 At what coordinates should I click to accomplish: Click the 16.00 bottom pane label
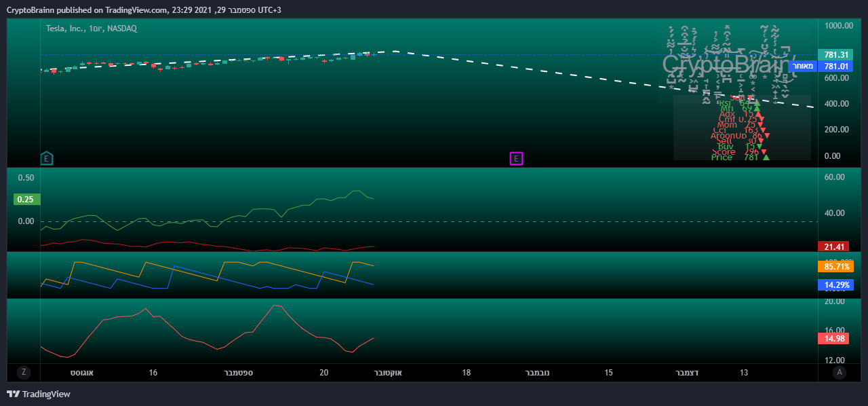[835, 331]
